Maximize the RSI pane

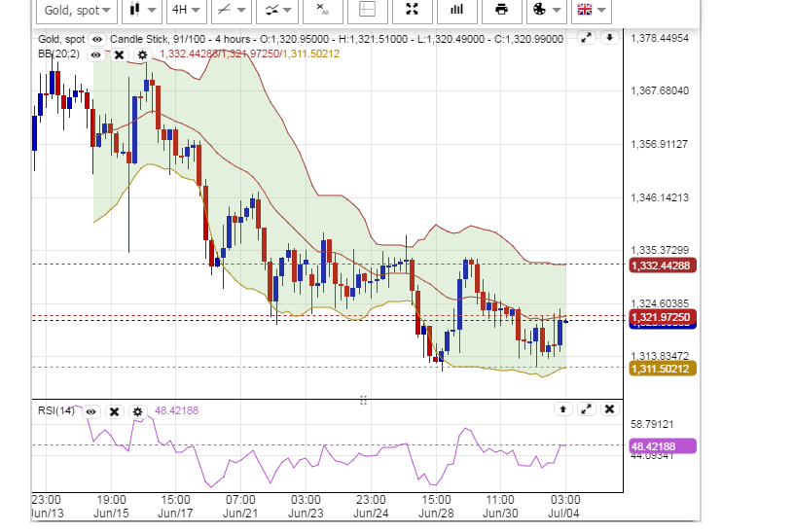point(587,409)
